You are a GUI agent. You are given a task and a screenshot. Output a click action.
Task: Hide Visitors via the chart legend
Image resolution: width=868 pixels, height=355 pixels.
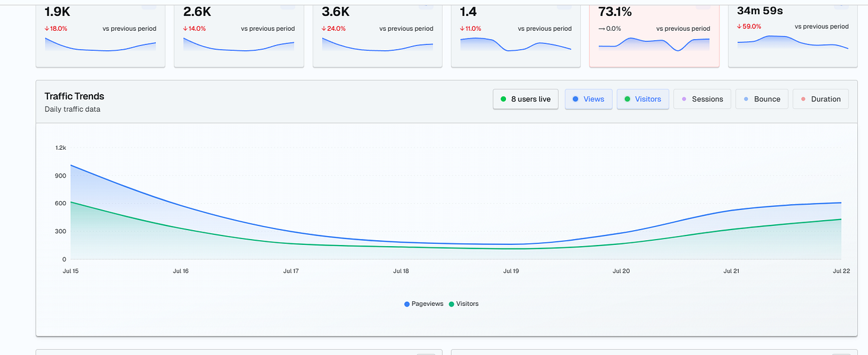click(x=463, y=304)
